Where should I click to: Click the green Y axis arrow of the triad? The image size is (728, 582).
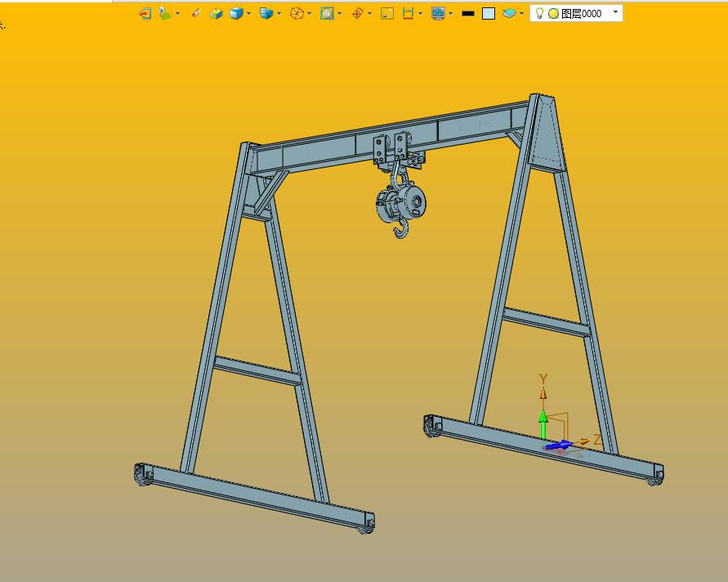pyautogui.click(x=543, y=423)
